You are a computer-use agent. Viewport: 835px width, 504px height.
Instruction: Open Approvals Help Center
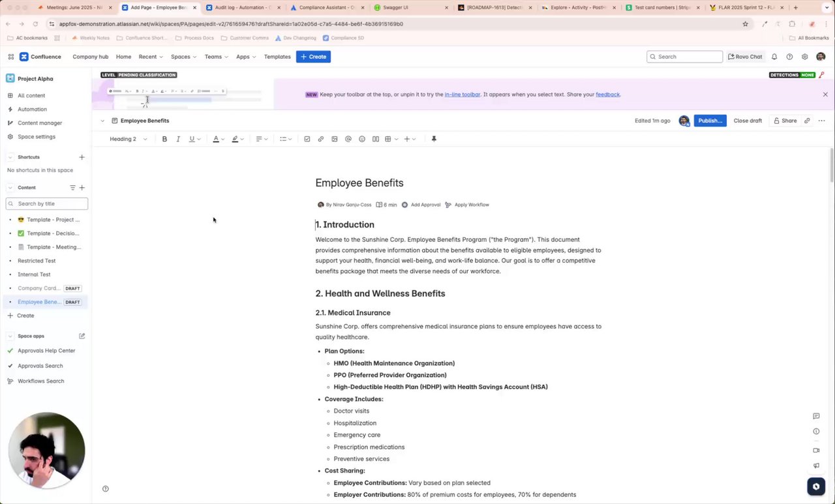point(46,351)
